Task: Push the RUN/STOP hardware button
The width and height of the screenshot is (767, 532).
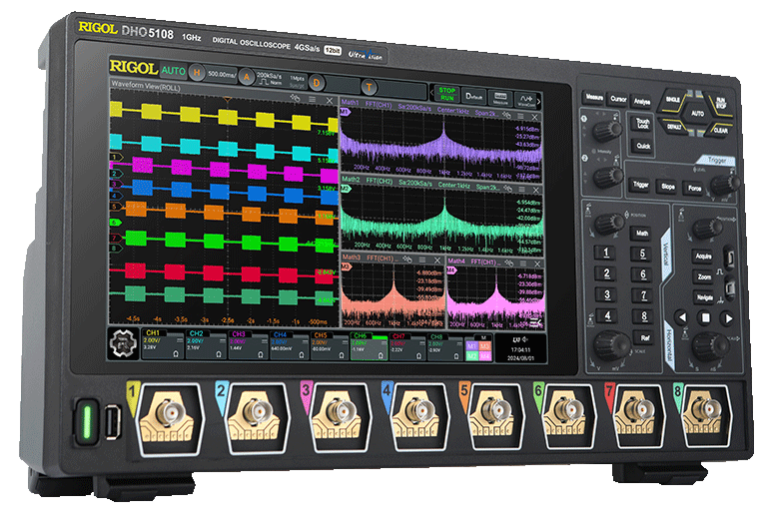Action: click(720, 103)
